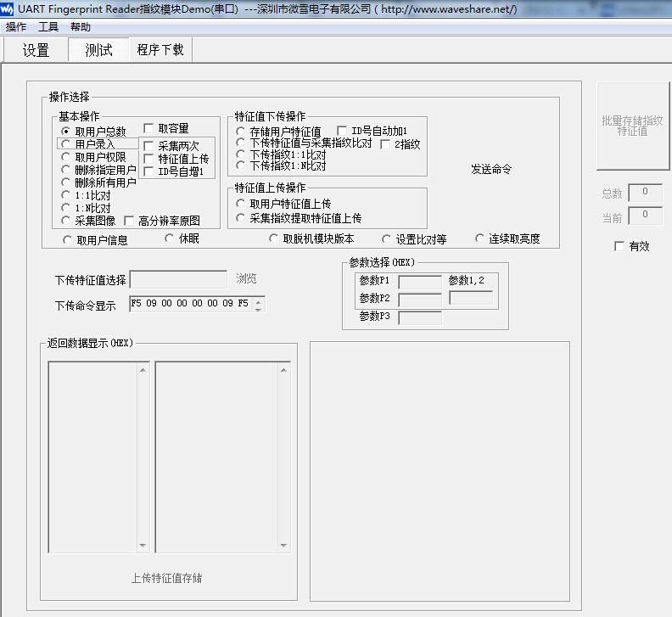The height and width of the screenshot is (617, 672).
Task: Click scroll-up arrow of left return data box
Action: tap(143, 369)
